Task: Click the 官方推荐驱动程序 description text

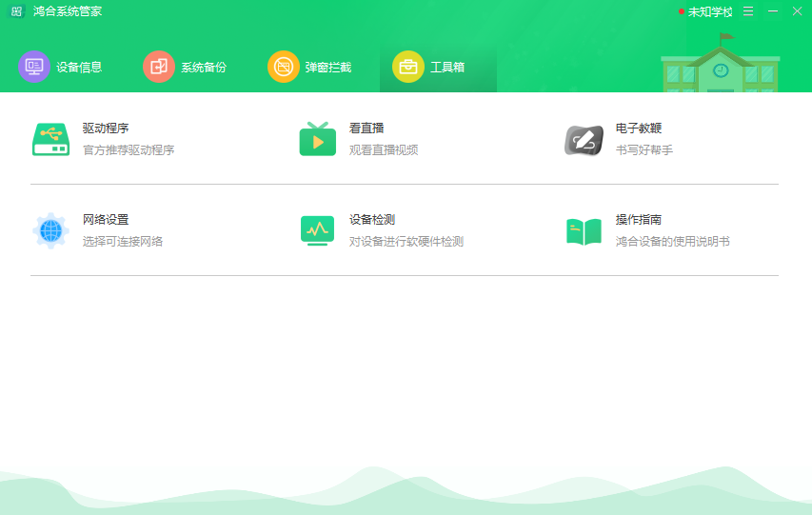Action: (x=129, y=150)
